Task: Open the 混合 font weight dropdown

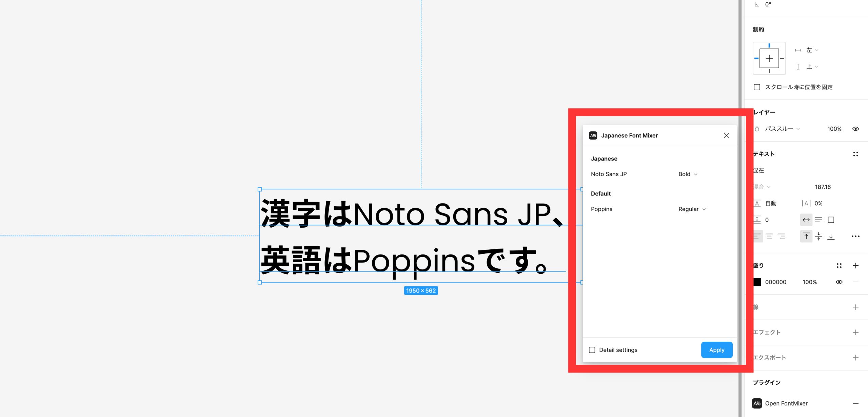Action: [x=762, y=187]
